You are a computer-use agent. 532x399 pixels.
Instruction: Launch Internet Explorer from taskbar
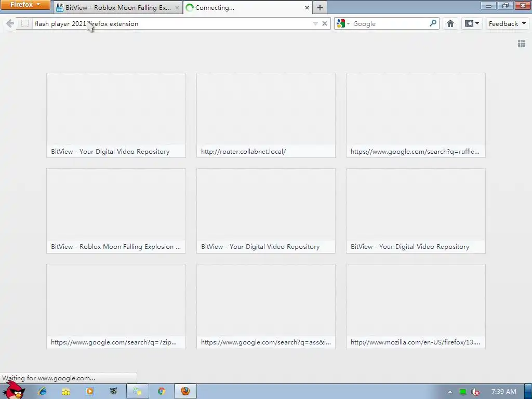coord(43,391)
